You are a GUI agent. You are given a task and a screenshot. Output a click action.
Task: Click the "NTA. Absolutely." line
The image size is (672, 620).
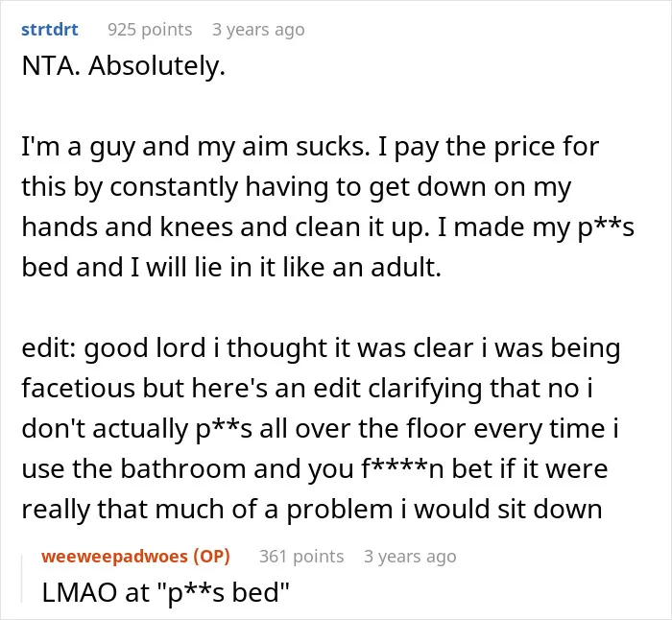click(x=124, y=66)
